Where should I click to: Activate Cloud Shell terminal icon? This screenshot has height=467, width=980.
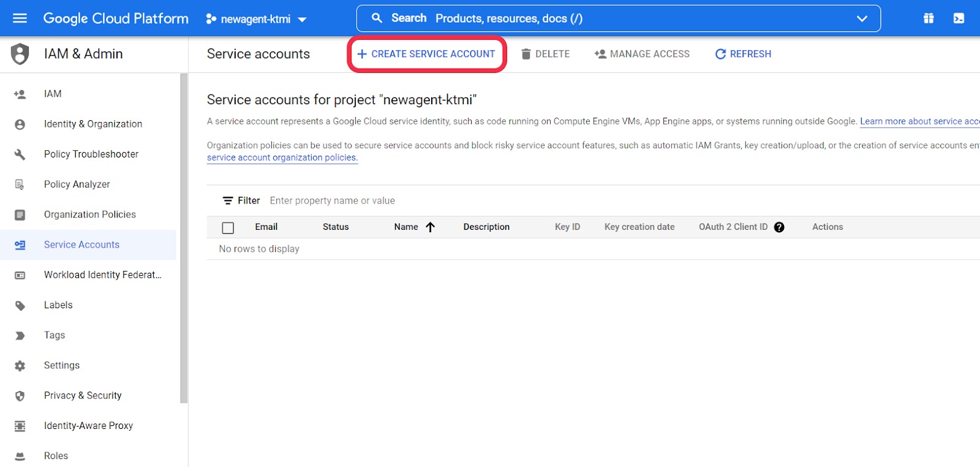coord(959,18)
